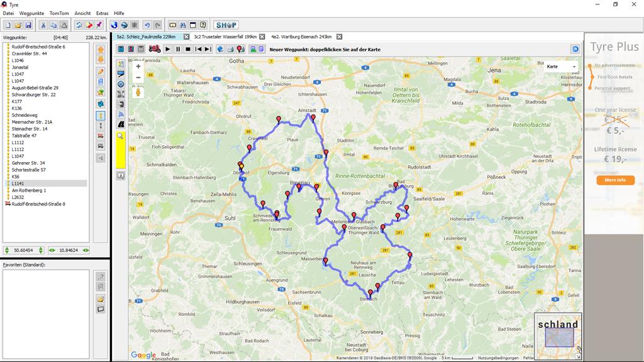Click the red marker icon in map toolbar

[x=240, y=49]
